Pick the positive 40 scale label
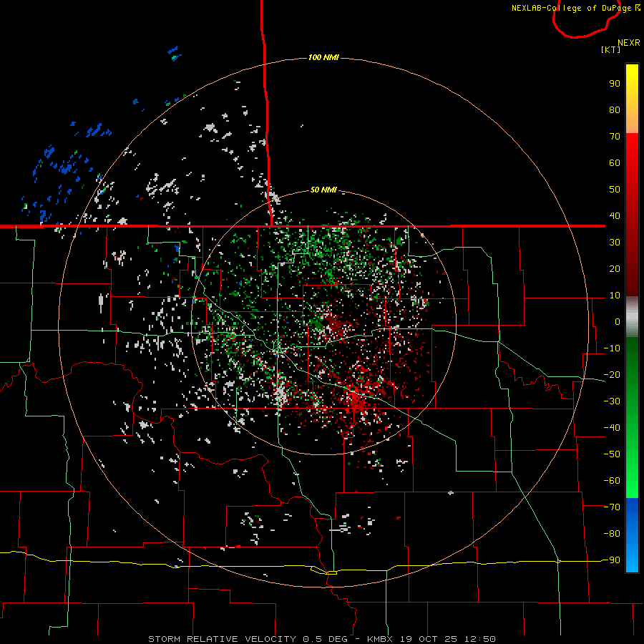This screenshot has height=644, width=644. point(615,215)
